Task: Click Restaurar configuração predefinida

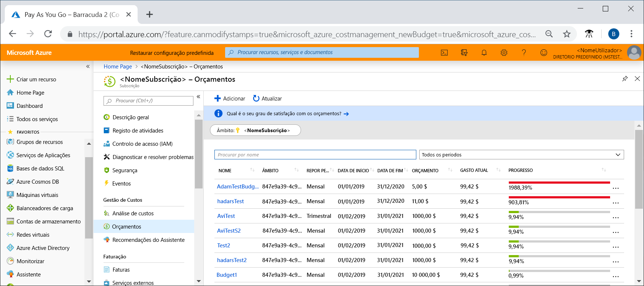Action: coord(172,53)
